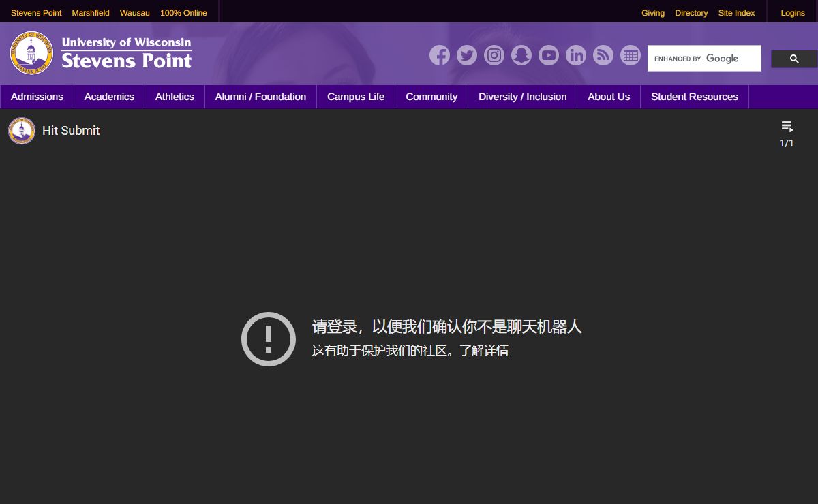Go to the Directory link
818x504 pixels.
(691, 13)
